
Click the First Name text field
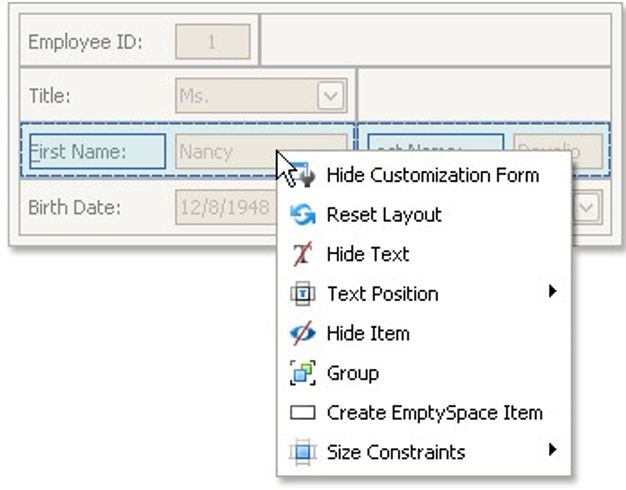click(225, 152)
